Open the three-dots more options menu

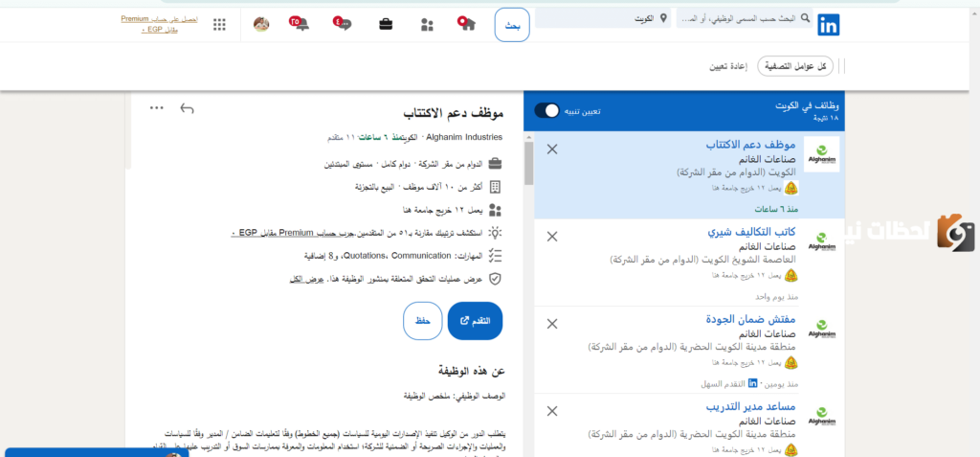[156, 108]
